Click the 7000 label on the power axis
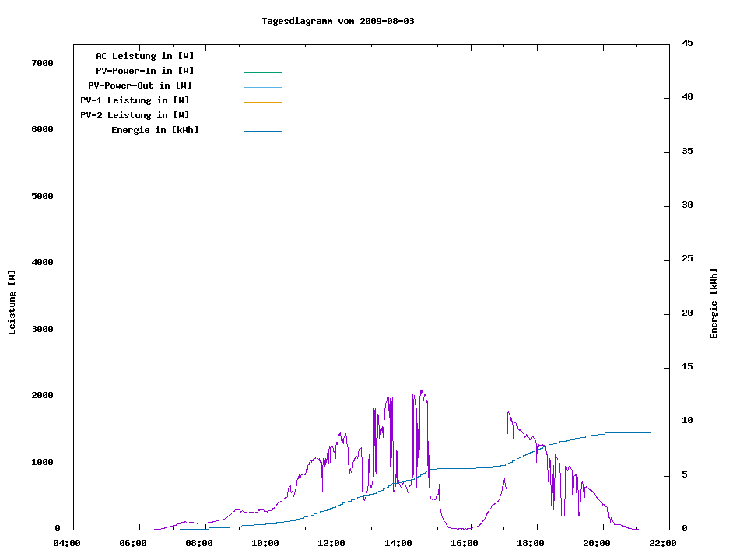Screen dimensions: 747x560 42,63
